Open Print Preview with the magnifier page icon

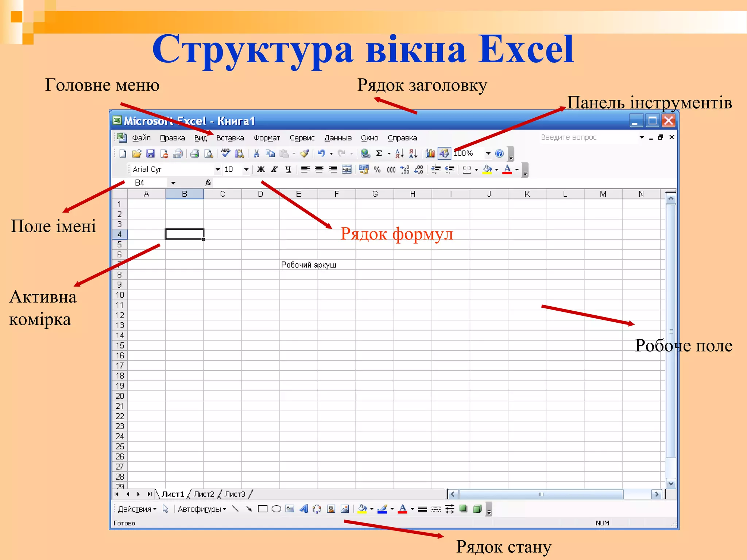[209, 153]
